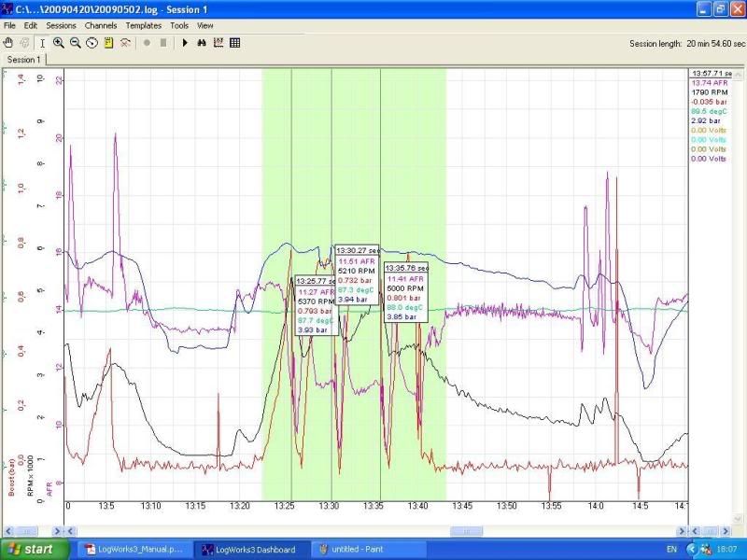The image size is (747, 560).
Task: Open the Tools menu
Action: (x=179, y=25)
